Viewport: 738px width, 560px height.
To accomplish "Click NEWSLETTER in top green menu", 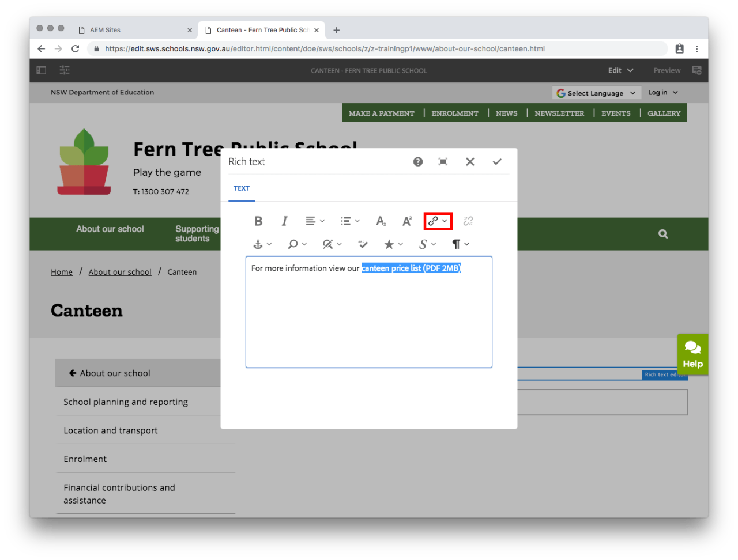I will (x=559, y=113).
